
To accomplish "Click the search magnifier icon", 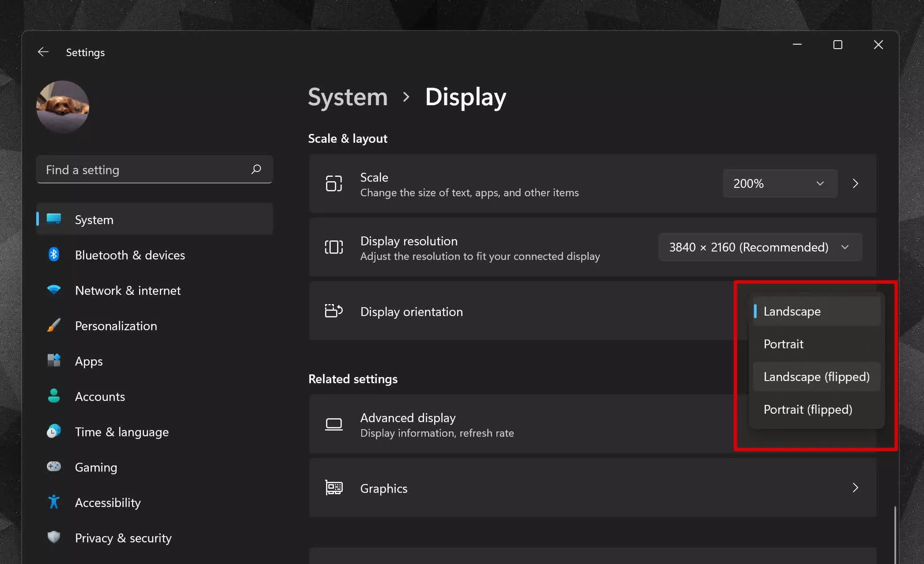I will 256,169.
